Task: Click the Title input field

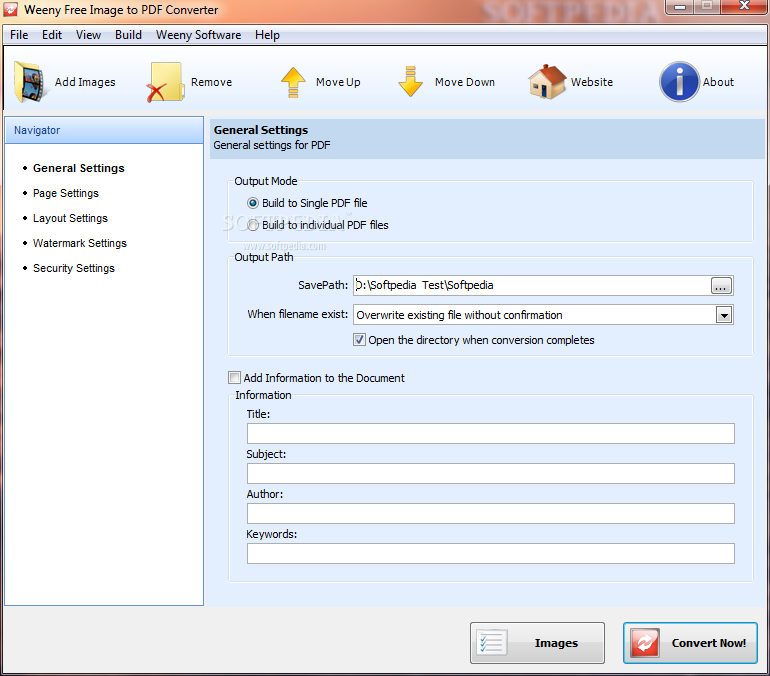Action: pyautogui.click(x=491, y=433)
